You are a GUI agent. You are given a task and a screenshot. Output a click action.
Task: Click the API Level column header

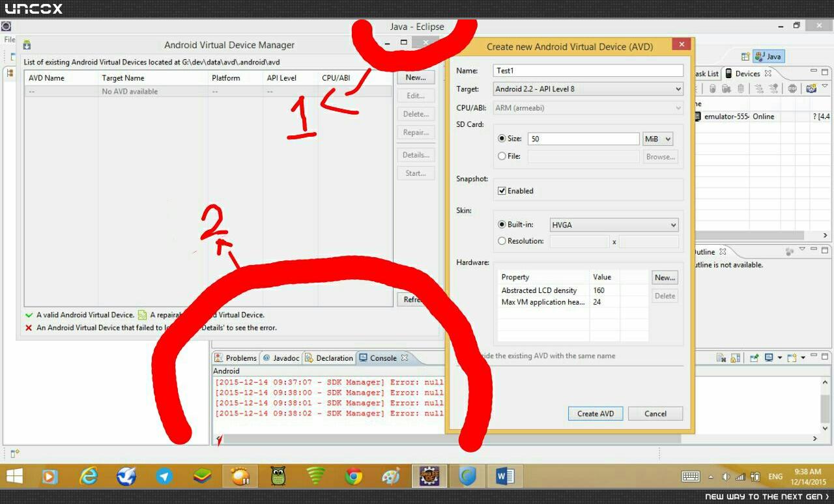tap(291, 78)
